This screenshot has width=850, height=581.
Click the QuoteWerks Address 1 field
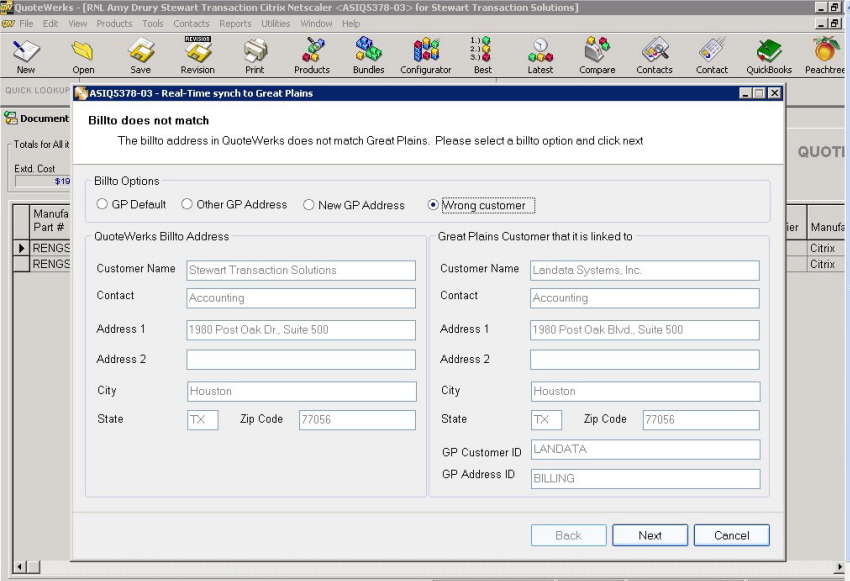tap(301, 330)
